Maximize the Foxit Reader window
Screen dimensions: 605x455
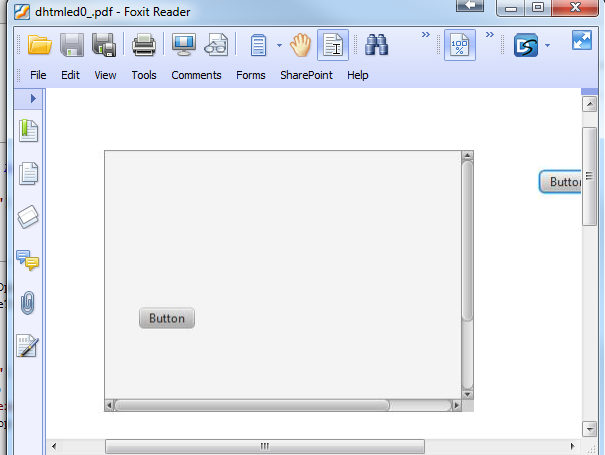click(x=538, y=8)
